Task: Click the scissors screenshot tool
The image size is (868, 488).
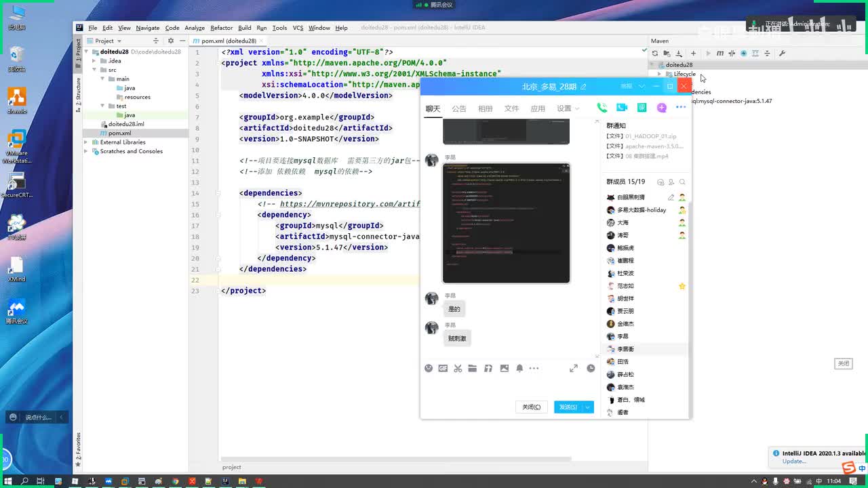Action: pyautogui.click(x=458, y=368)
